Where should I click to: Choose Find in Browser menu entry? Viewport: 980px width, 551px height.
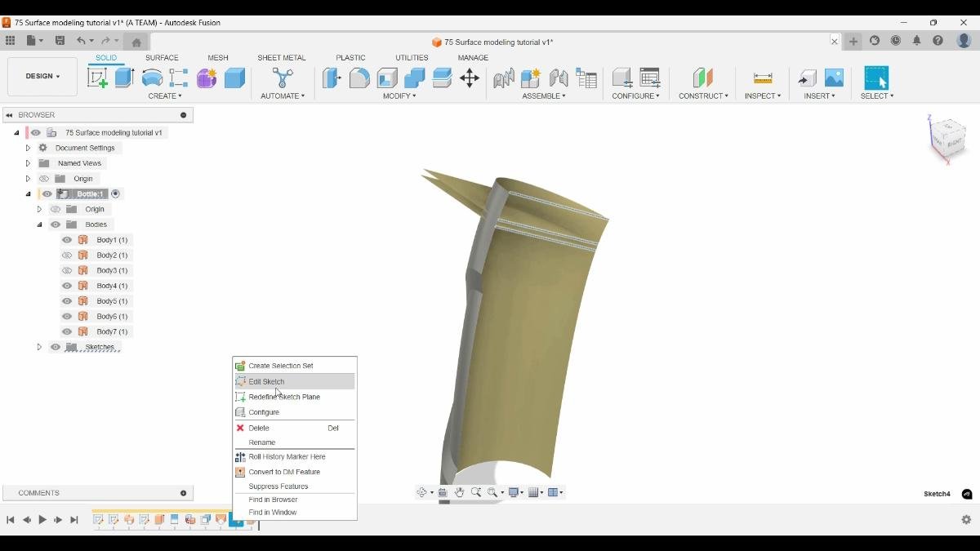click(x=295, y=500)
